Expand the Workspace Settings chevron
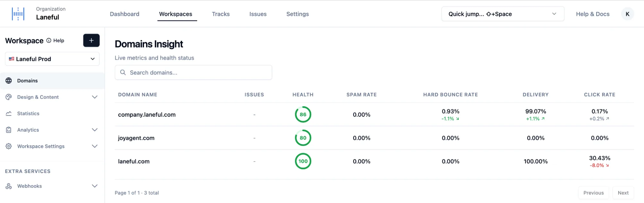Image resolution: width=644 pixels, height=203 pixels. click(95, 146)
